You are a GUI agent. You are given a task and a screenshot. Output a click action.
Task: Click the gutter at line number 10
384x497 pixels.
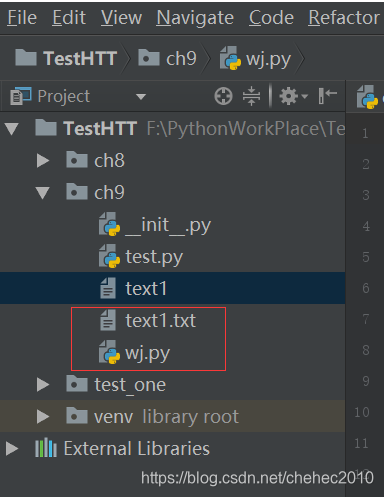click(x=362, y=412)
